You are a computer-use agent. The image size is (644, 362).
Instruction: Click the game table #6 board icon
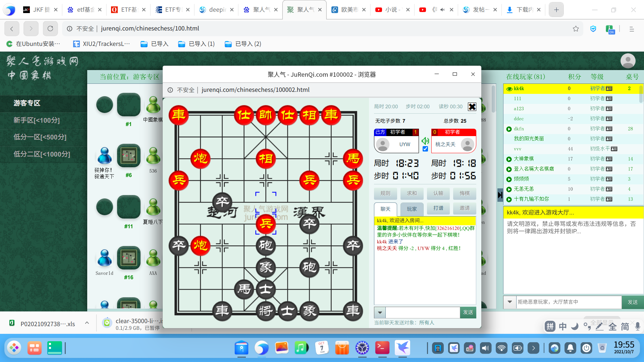[x=128, y=156]
